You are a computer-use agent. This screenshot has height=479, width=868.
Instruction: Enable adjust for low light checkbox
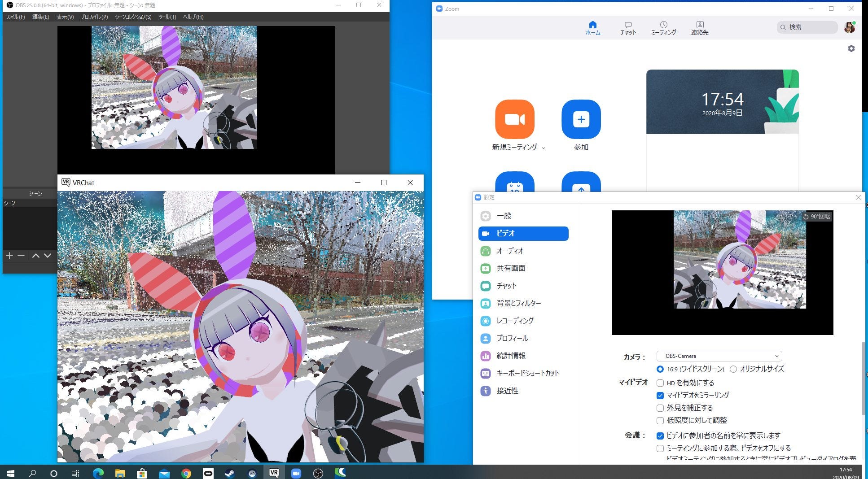(660, 421)
